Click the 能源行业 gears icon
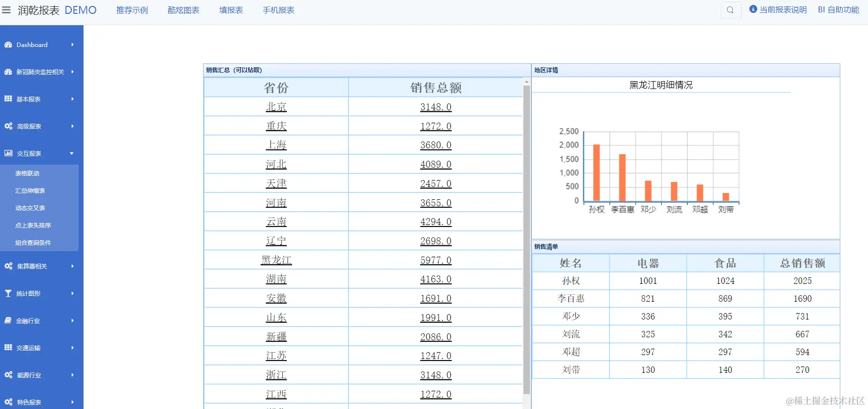The width and height of the screenshot is (868, 409). coord(8,375)
